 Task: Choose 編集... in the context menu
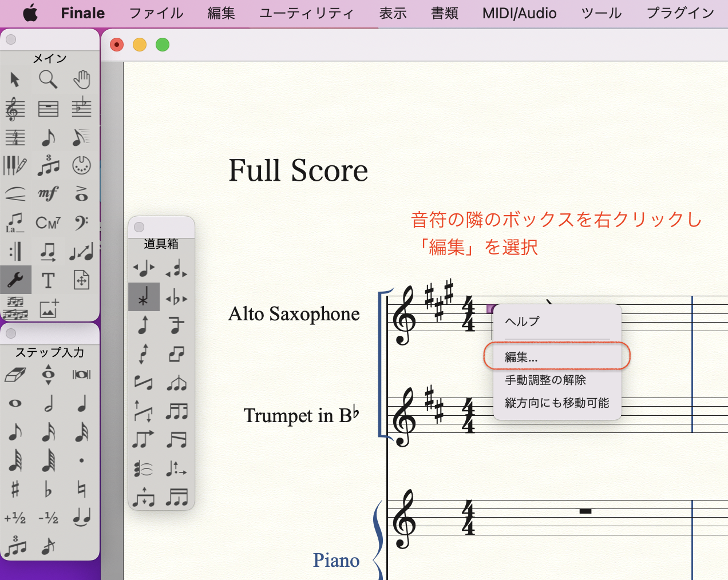(557, 357)
